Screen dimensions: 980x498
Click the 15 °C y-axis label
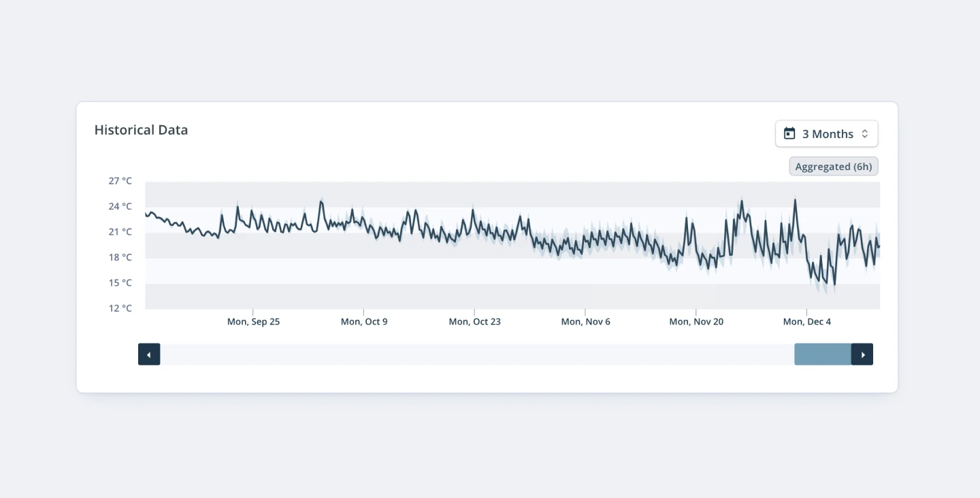click(x=120, y=283)
